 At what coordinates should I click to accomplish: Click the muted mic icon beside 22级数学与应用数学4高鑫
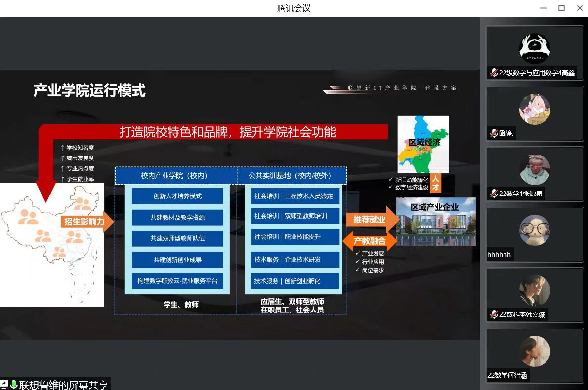click(493, 73)
